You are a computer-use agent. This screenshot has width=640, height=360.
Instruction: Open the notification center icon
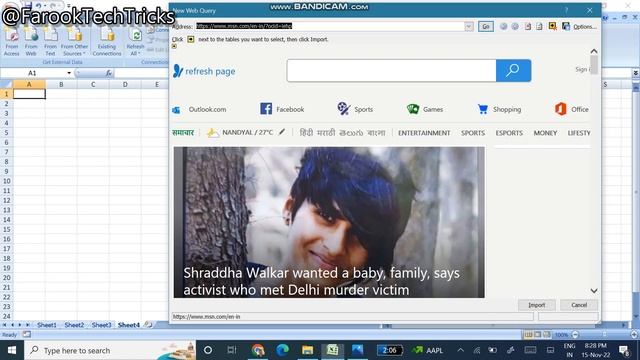(x=624, y=350)
